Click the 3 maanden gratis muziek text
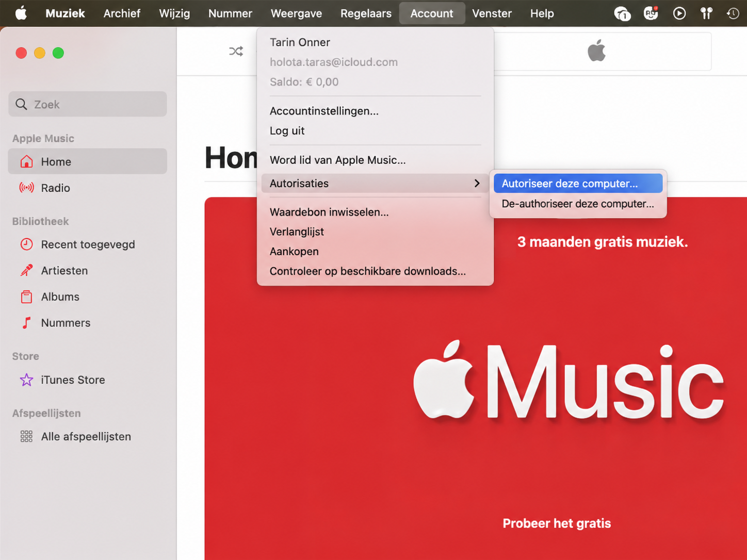 [x=603, y=242]
